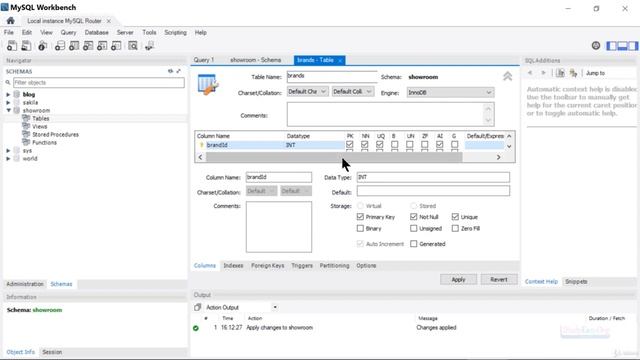Screen dimensions: 640x360
Task: Close the Local instance MySQL Router tab
Action: (109, 21)
